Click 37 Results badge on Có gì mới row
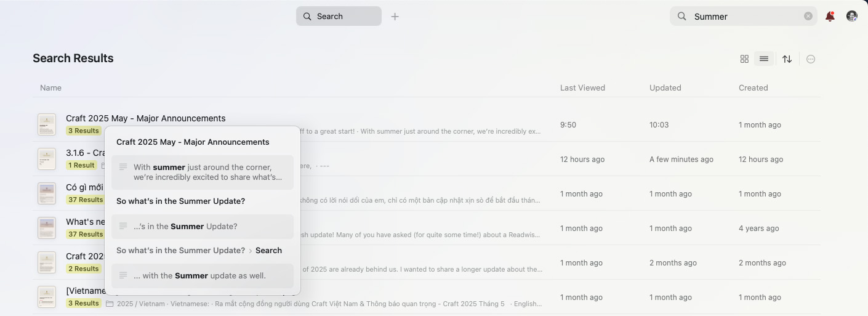 point(86,200)
